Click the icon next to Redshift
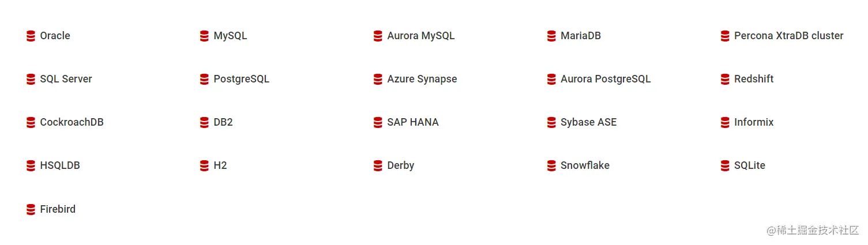 click(725, 80)
